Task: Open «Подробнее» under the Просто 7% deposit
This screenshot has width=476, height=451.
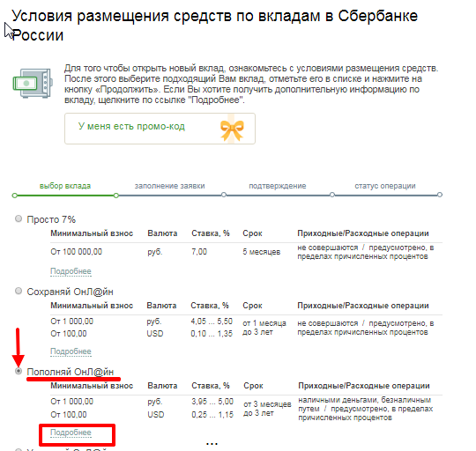Action: pyautogui.click(x=71, y=271)
